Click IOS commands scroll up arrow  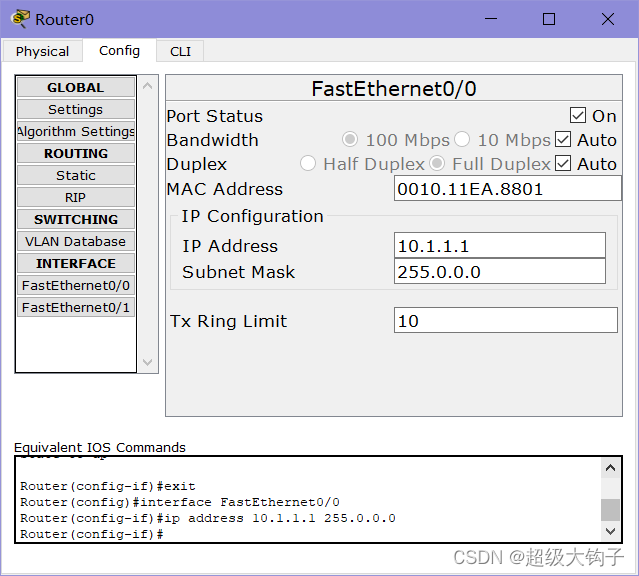610,468
